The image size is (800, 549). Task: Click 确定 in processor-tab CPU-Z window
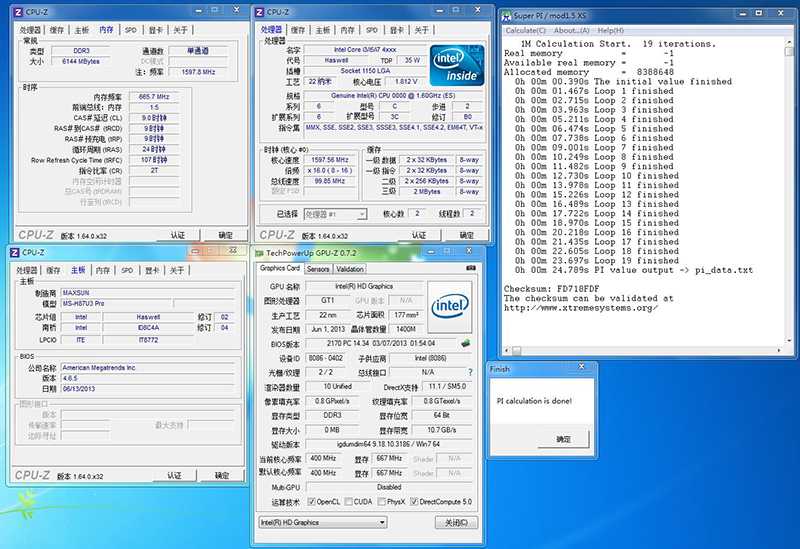click(467, 235)
